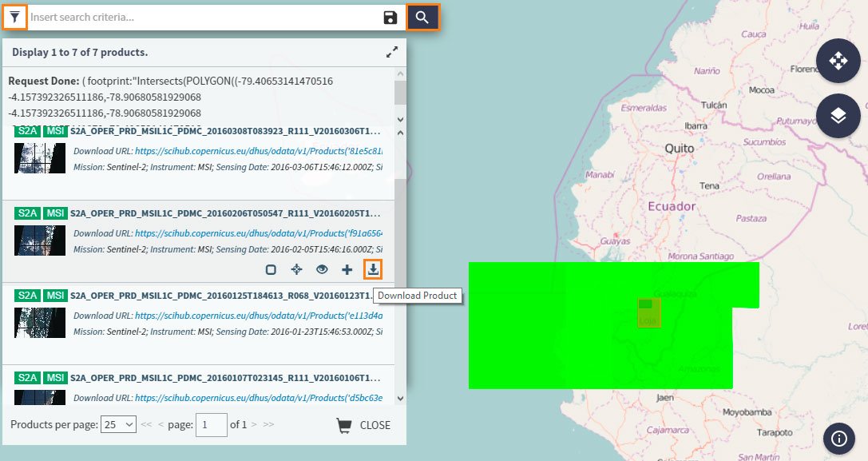This screenshot has height=461, width=868.
Task: Switch map navigation mode with the arrows button
Action: 838,61
